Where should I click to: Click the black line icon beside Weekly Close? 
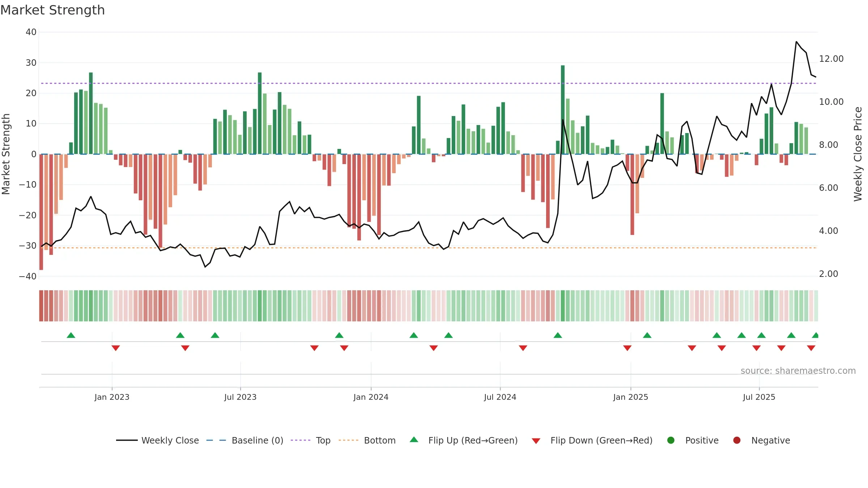pyautogui.click(x=127, y=440)
